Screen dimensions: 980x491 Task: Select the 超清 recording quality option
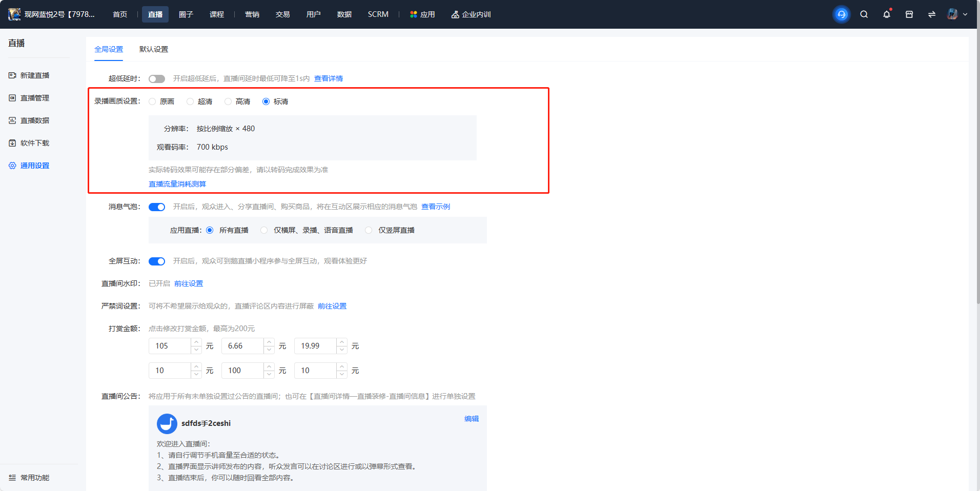(200, 101)
